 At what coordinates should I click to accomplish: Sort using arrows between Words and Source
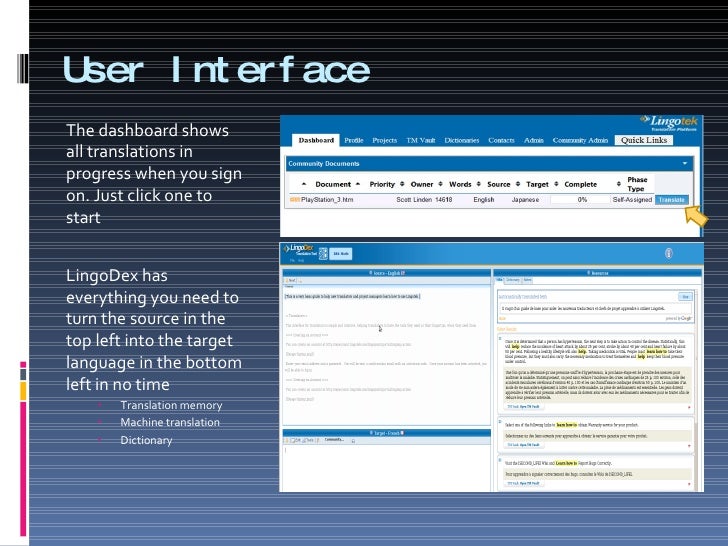coord(479,184)
